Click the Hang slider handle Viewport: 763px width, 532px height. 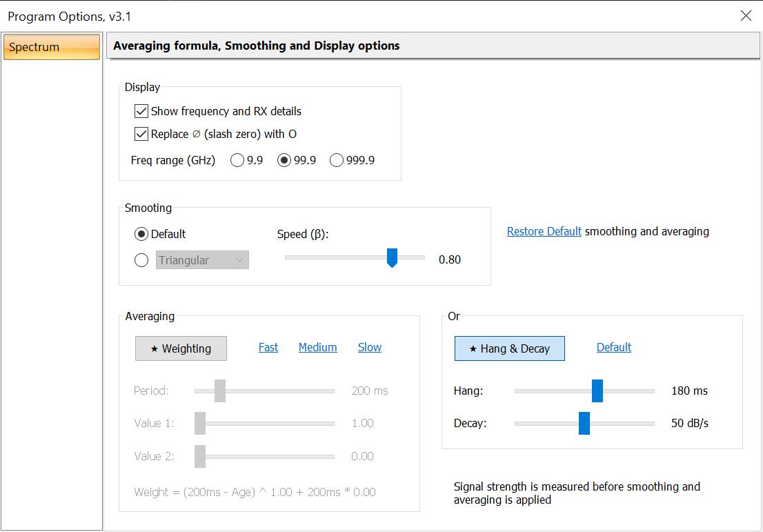[x=597, y=391]
